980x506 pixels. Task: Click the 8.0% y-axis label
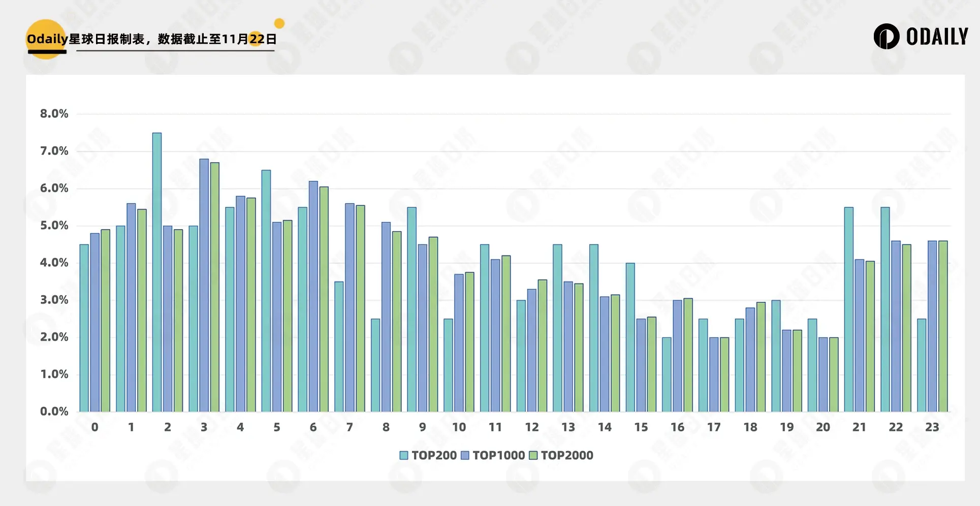(54, 114)
